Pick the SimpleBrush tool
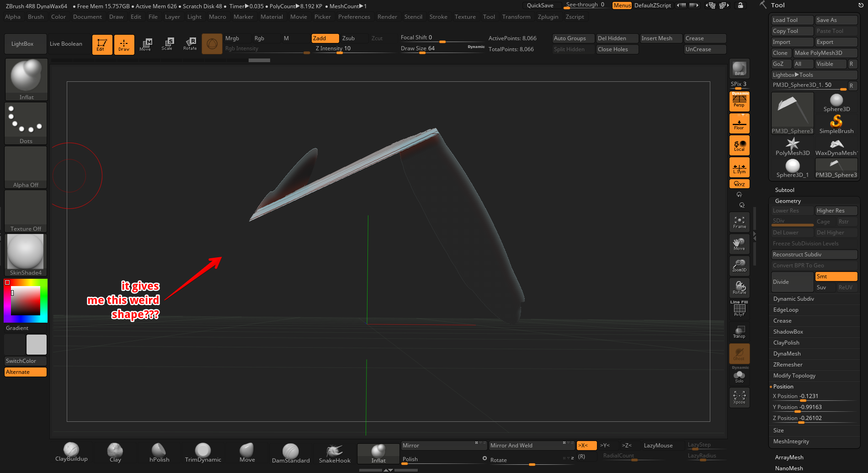The height and width of the screenshot is (473, 868). pyautogui.click(x=836, y=124)
